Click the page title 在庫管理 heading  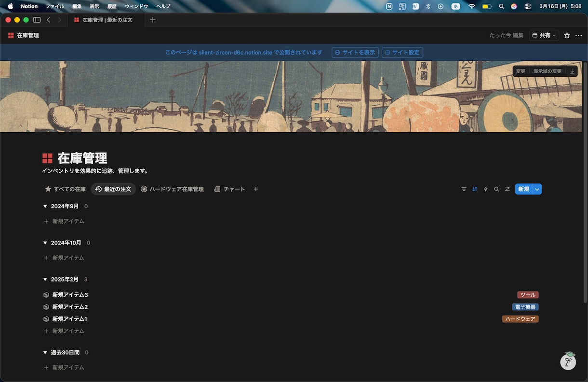pos(82,158)
